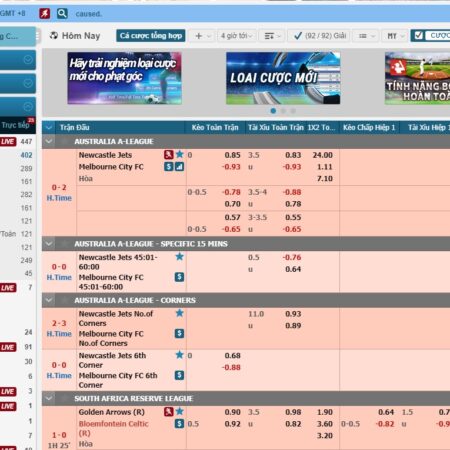Star the Newcastle Jets No.of Corners row
The height and width of the screenshot is (450, 450).
(180, 313)
